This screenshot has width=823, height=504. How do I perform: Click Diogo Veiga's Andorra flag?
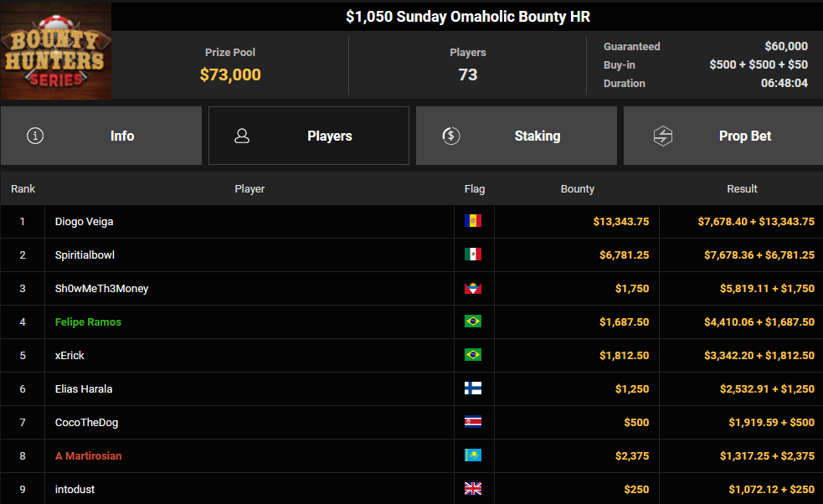[x=473, y=221]
